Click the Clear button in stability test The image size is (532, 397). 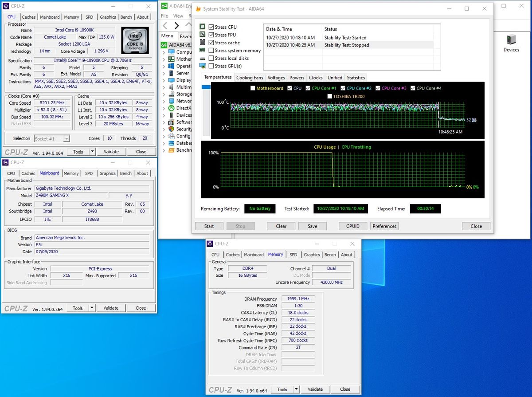click(281, 226)
